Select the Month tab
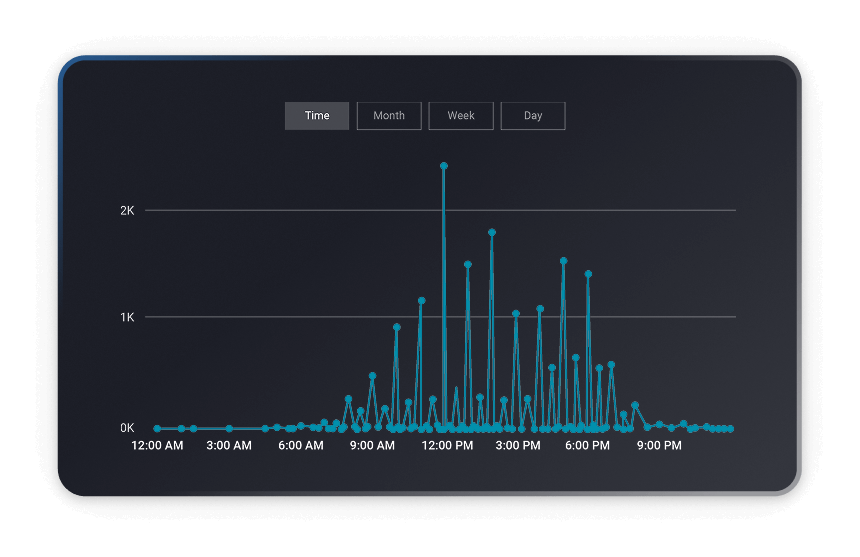Image resolution: width=860 pixels, height=557 pixels. coord(389,116)
